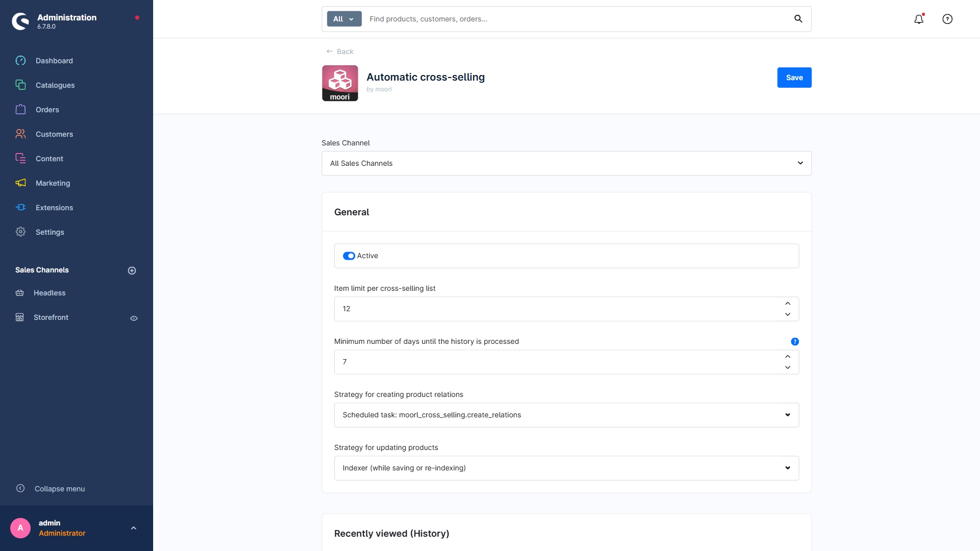This screenshot has width=980, height=551.
Task: Open the Content section
Action: 49,158
